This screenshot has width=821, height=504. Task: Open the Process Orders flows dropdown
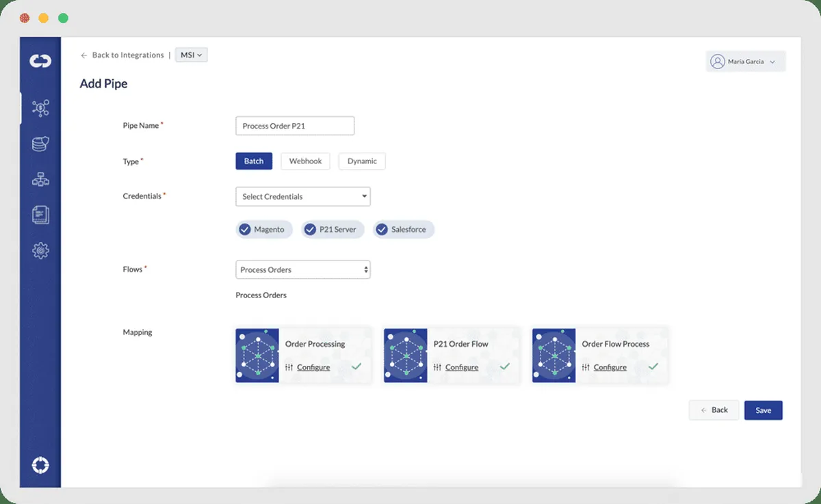(302, 270)
